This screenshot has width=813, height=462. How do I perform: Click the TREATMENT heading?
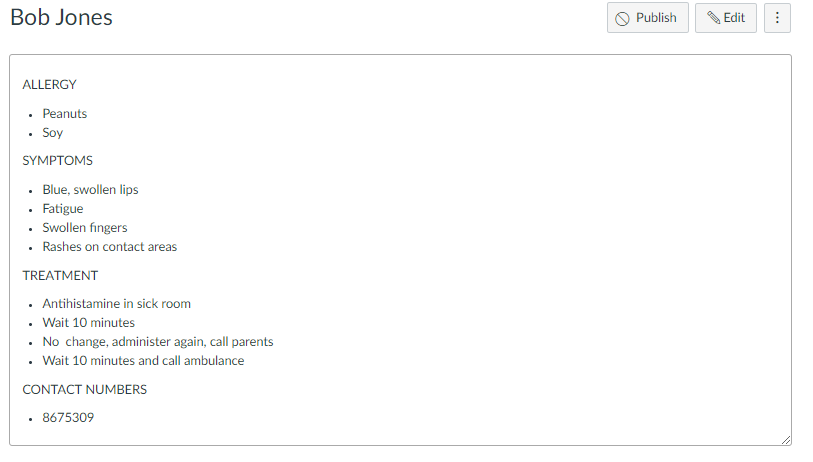click(60, 276)
